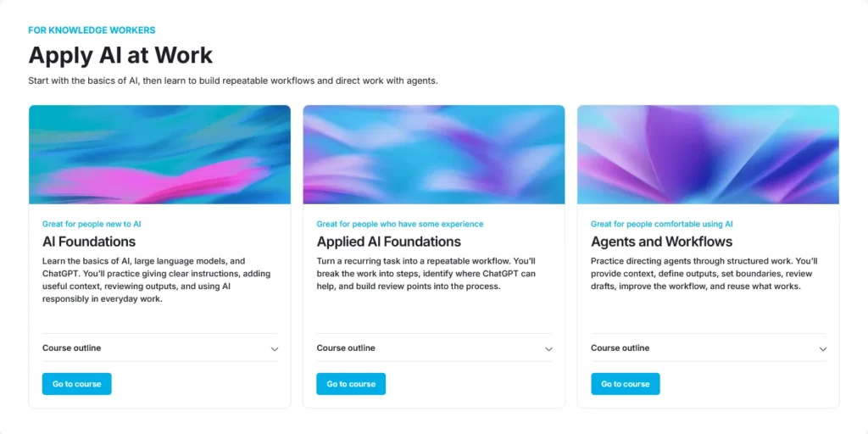Click 'Great for people comfortable using AI'
The width and height of the screenshot is (868, 434).
pyautogui.click(x=662, y=224)
